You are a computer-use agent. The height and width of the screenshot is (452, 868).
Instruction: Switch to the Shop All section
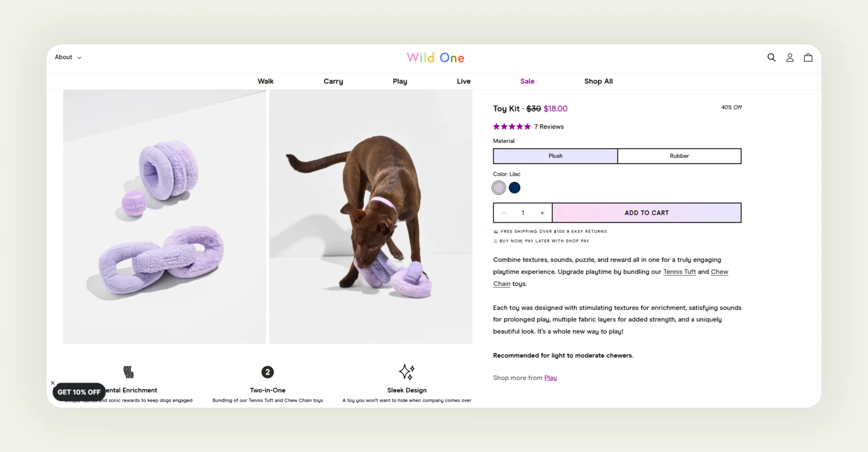(598, 81)
